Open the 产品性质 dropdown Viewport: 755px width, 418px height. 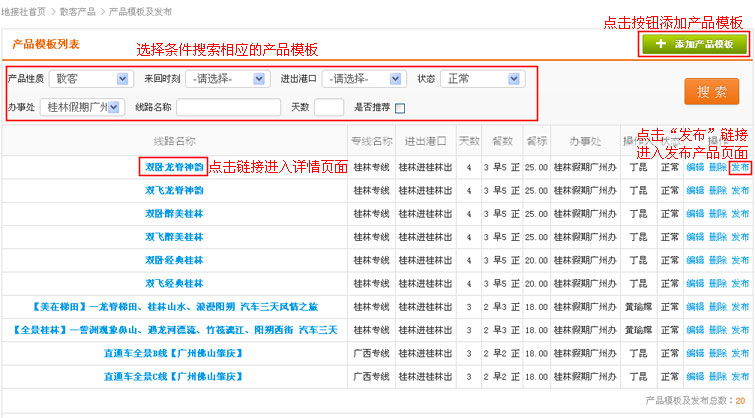pyautogui.click(x=92, y=79)
